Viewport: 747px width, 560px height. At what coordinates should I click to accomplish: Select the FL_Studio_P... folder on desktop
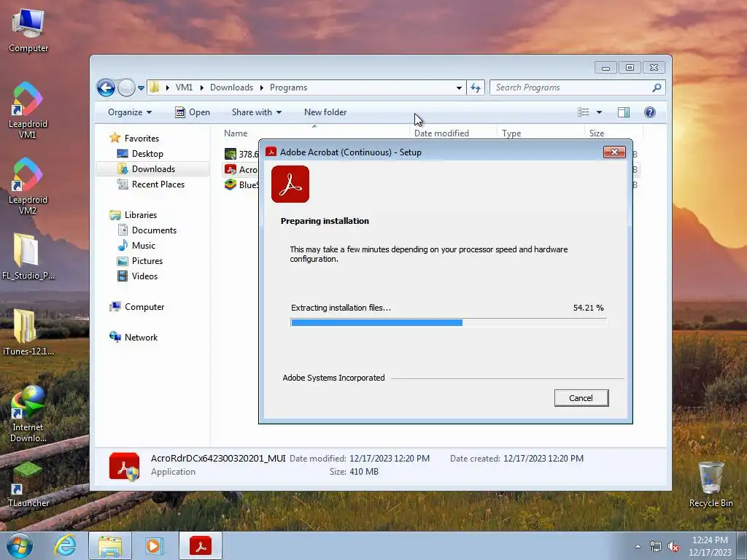pyautogui.click(x=28, y=256)
